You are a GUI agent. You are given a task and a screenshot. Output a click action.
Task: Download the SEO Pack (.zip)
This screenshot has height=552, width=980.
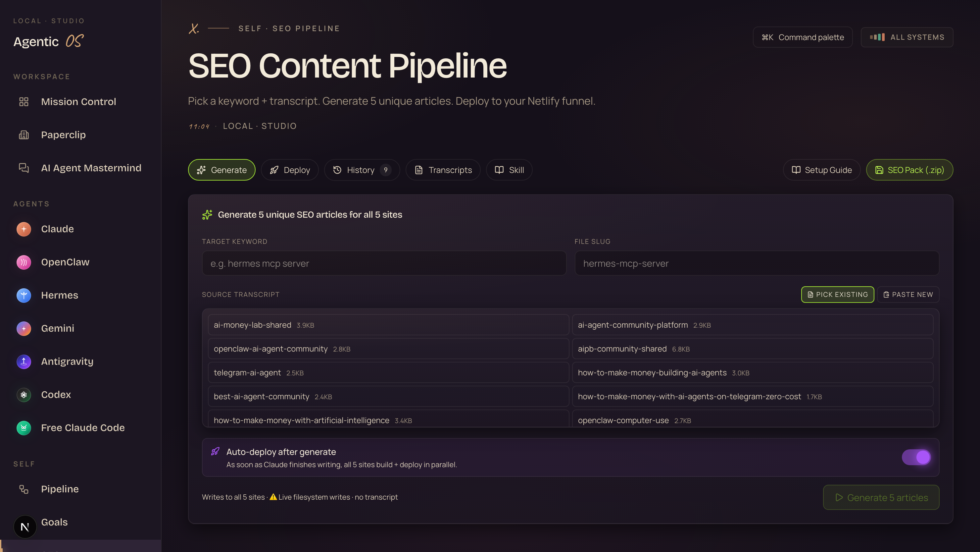point(909,170)
